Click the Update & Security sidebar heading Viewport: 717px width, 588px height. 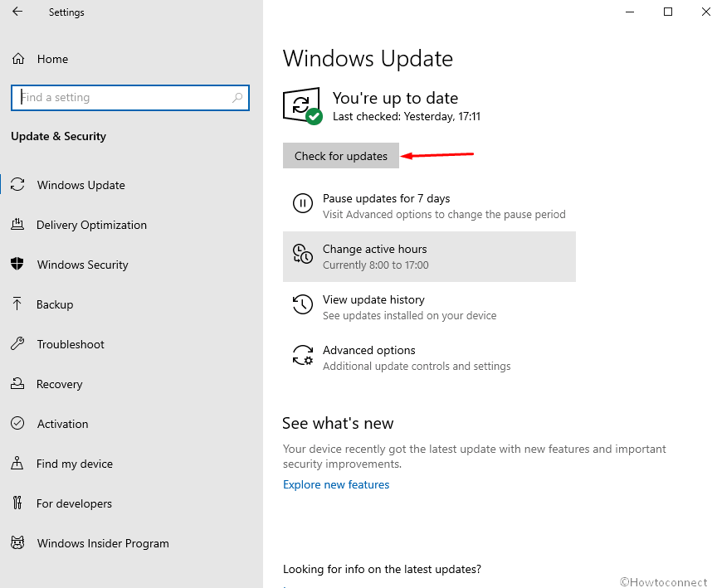(59, 136)
